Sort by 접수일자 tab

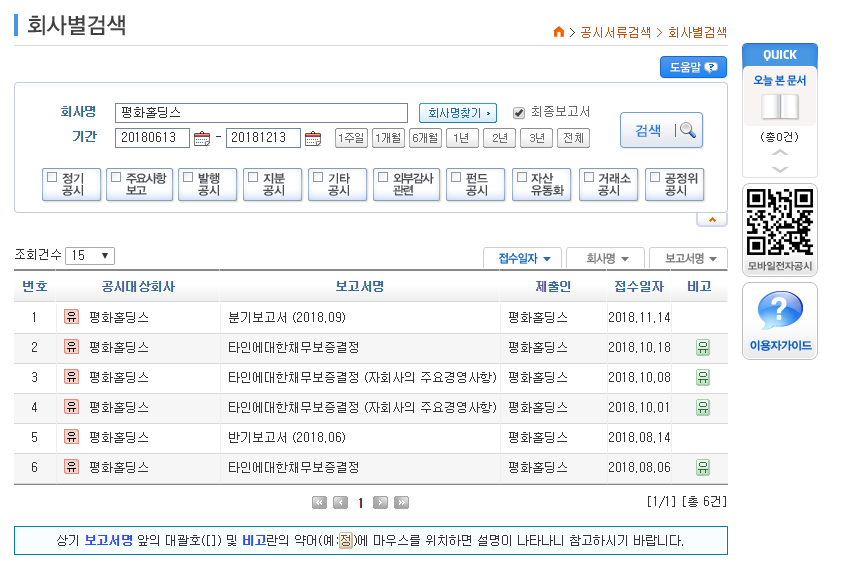pos(524,258)
